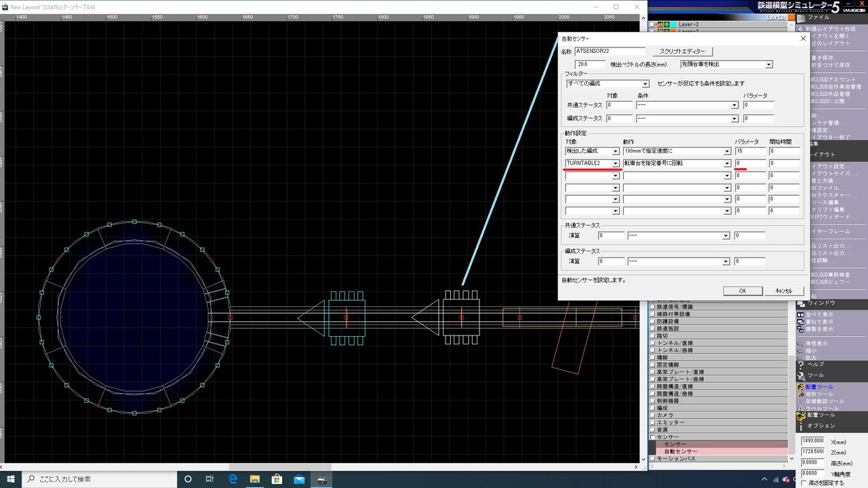Click the Z(mm) coordinate field

tap(812, 451)
